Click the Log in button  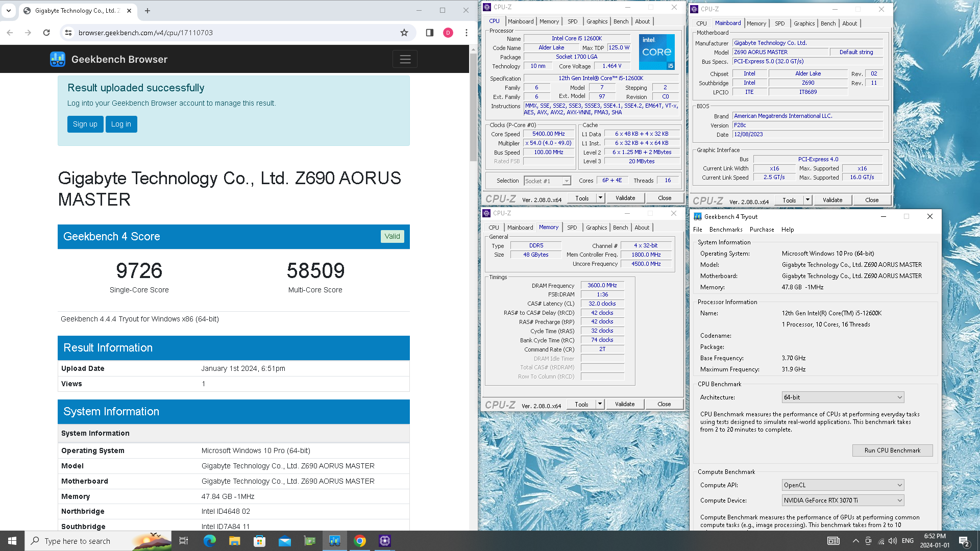121,124
